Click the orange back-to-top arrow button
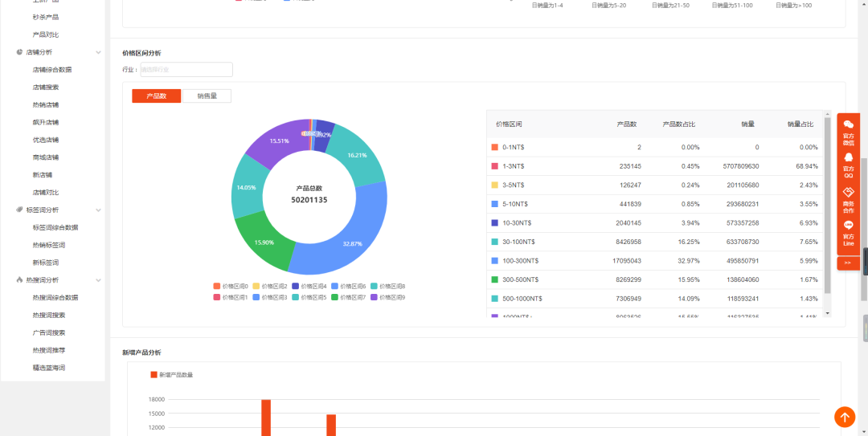 [844, 417]
